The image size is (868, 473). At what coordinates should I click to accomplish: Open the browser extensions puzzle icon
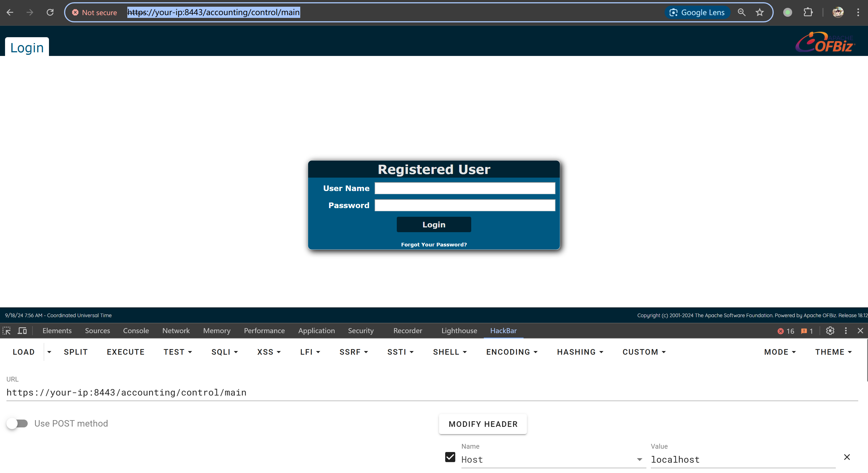808,13
